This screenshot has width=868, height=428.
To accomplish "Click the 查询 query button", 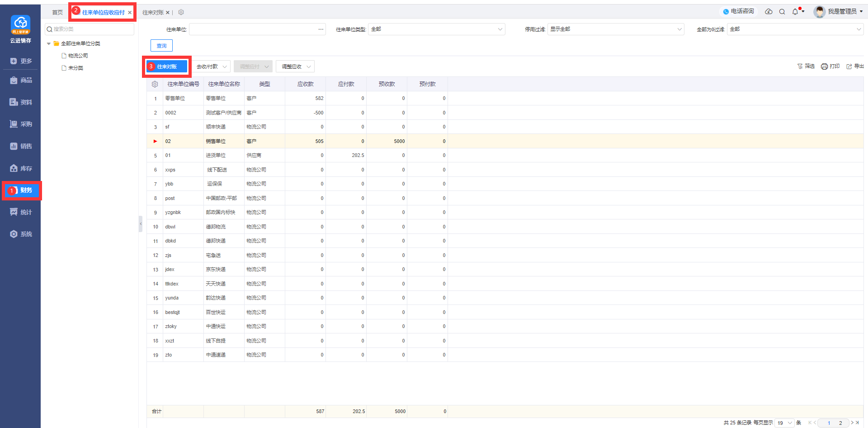I will coord(161,46).
